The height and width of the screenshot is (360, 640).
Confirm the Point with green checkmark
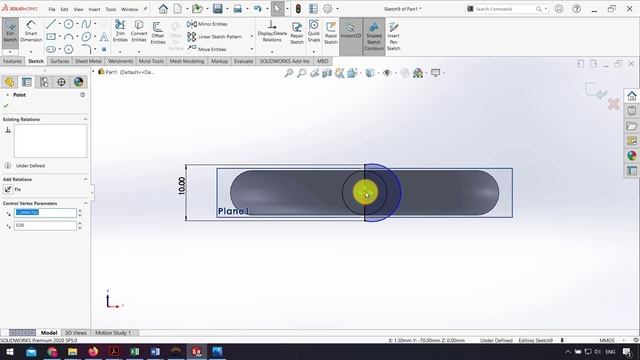6,106
